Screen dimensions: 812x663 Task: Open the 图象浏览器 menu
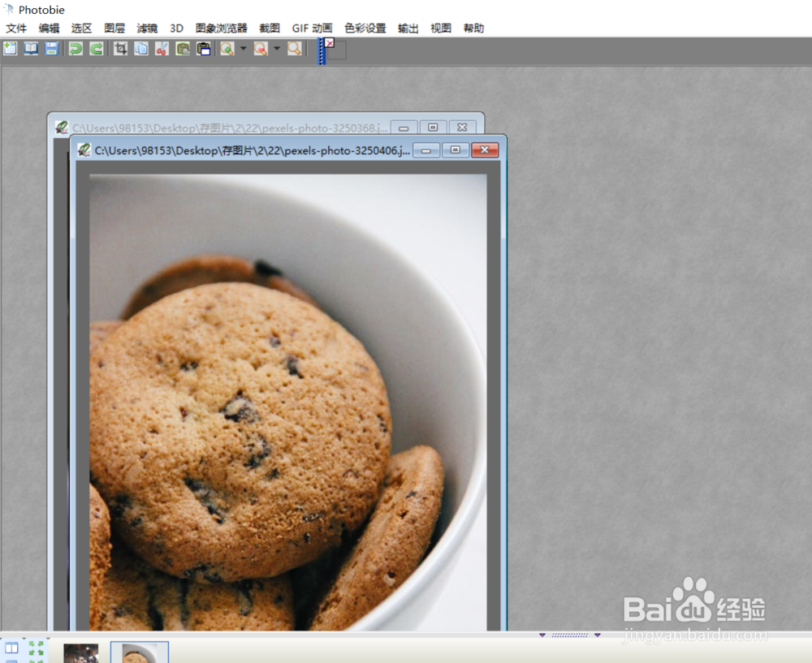click(x=221, y=28)
